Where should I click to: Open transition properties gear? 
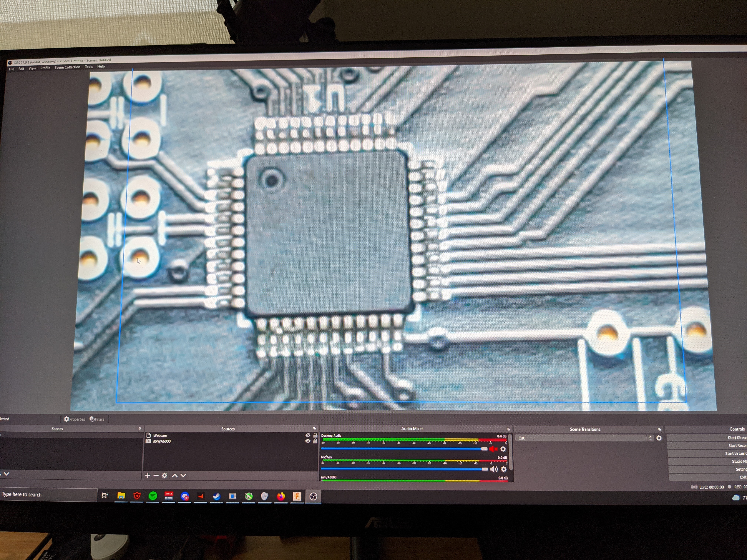[659, 438]
